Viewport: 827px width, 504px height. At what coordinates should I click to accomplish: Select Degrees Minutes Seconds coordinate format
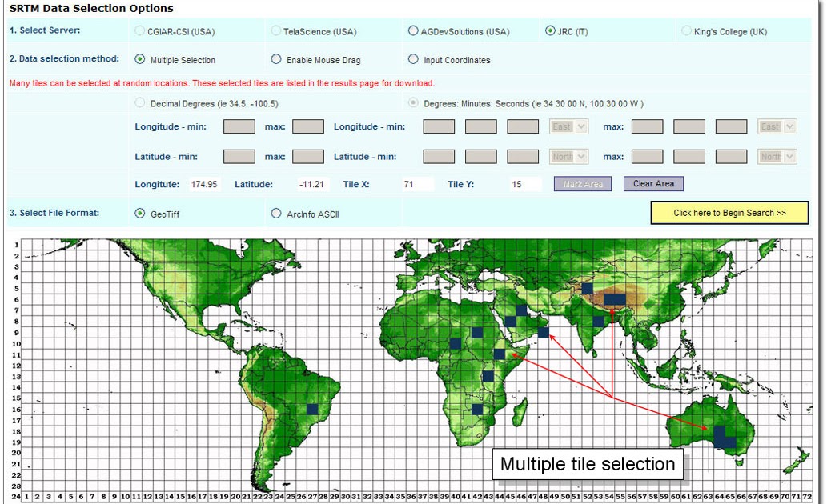pos(413,102)
